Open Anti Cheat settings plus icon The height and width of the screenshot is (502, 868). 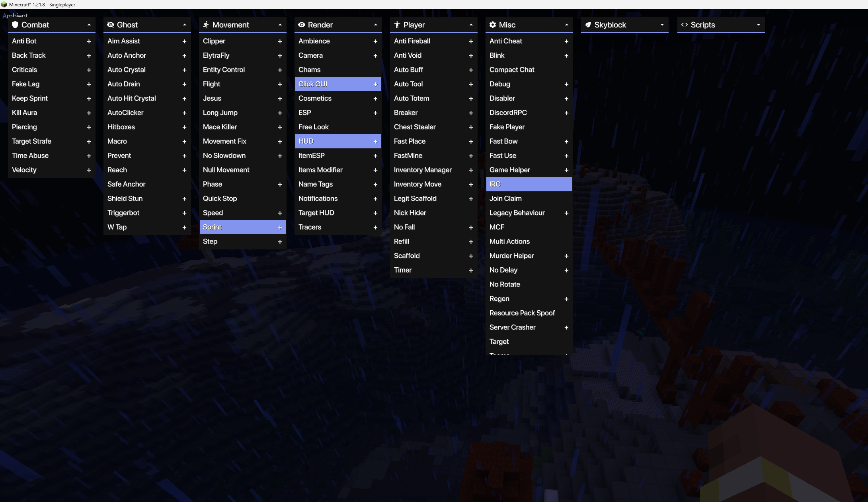[566, 41]
